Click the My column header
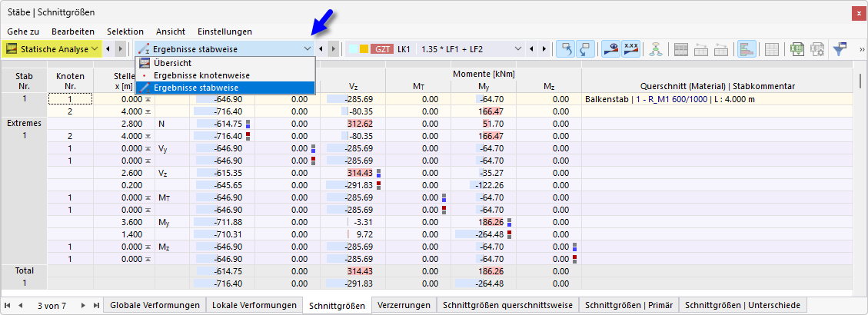This screenshot has height=315, width=868. coord(484,86)
